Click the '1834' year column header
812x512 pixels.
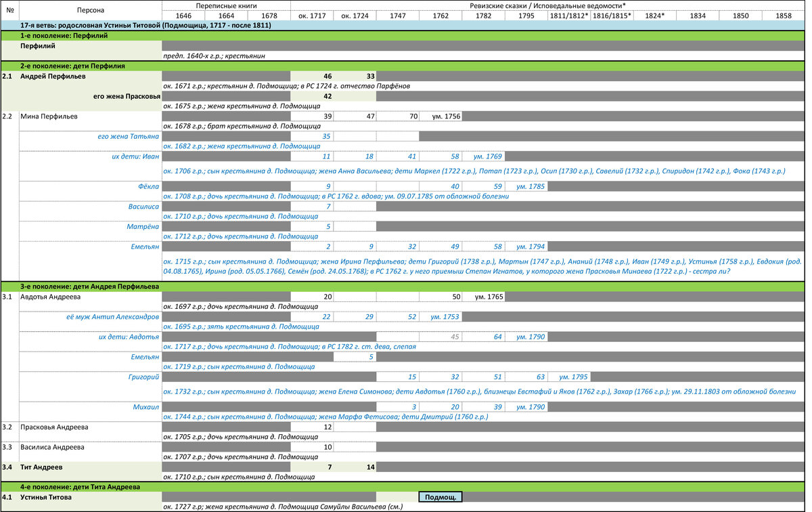tap(698, 16)
